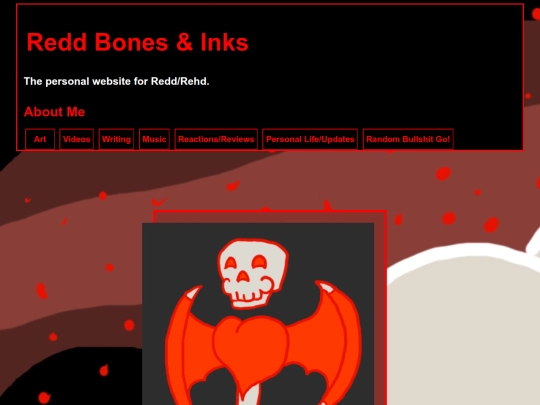Image resolution: width=540 pixels, height=405 pixels.
Task: Select the Writing navigation button
Action: tap(116, 139)
